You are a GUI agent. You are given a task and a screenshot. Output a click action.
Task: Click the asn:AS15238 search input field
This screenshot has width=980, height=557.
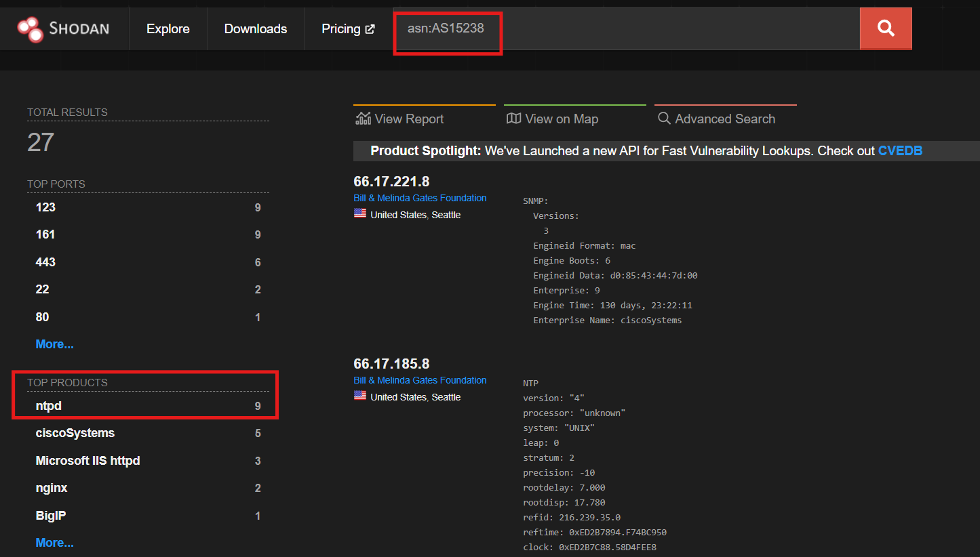click(x=448, y=28)
